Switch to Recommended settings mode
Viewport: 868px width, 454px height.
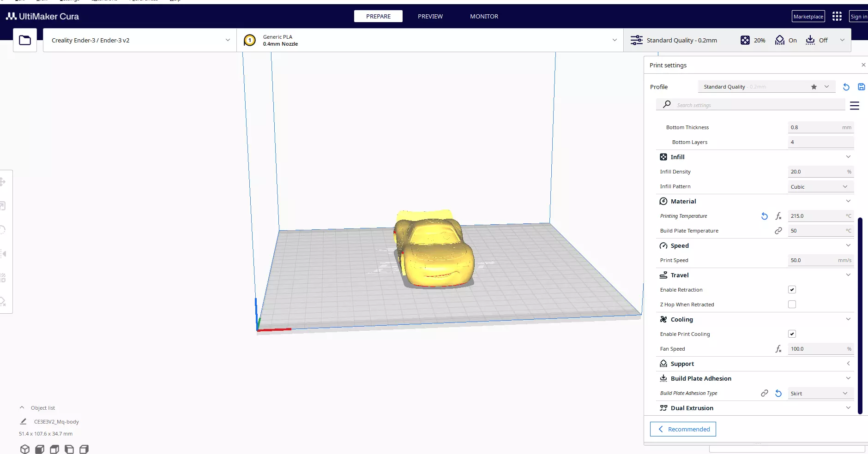683,429
